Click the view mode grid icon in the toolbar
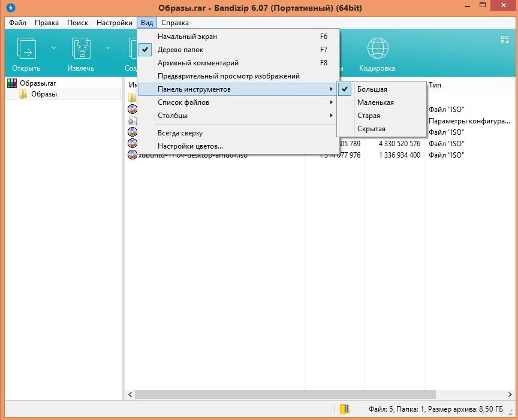 (504, 40)
